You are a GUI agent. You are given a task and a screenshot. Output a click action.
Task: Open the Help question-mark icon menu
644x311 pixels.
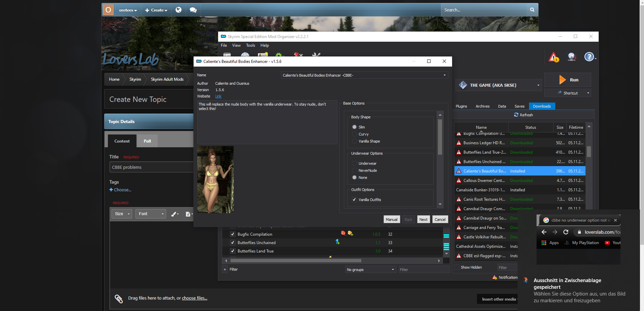(x=589, y=57)
